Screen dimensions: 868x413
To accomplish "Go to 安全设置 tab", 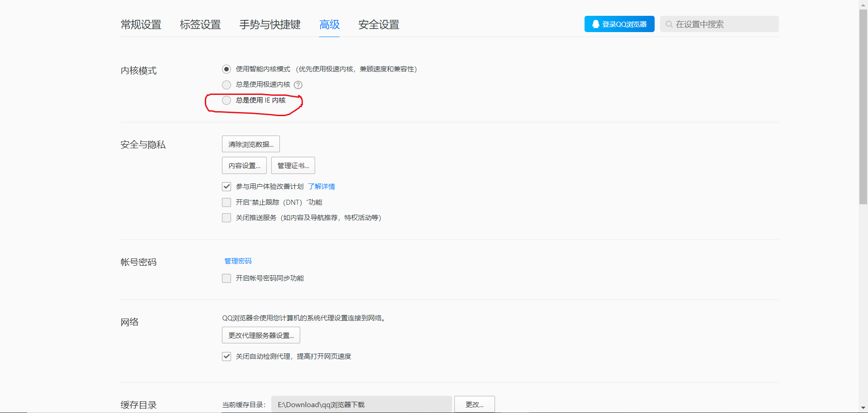I will (379, 24).
